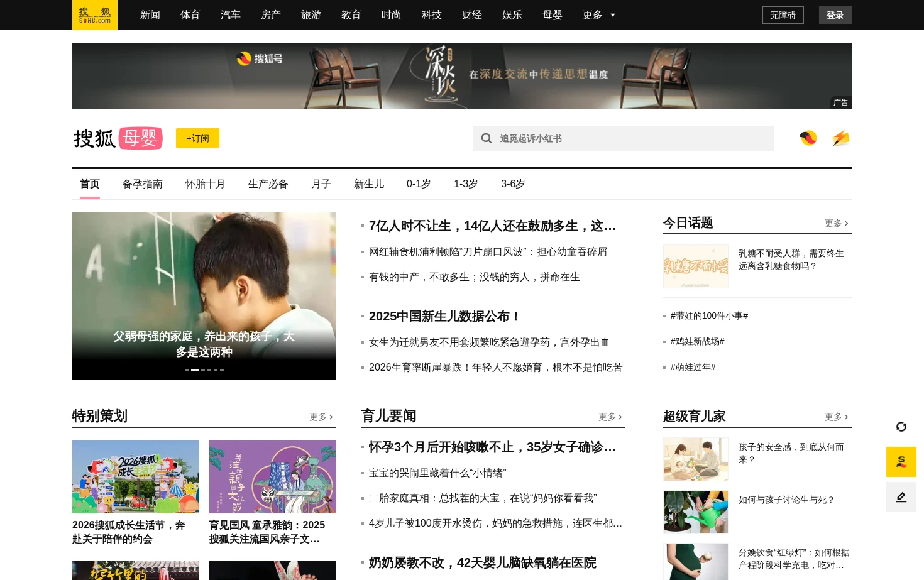Click the 乳糖不耐受 topic thumbnail
This screenshot has width=924, height=580.
point(696,266)
